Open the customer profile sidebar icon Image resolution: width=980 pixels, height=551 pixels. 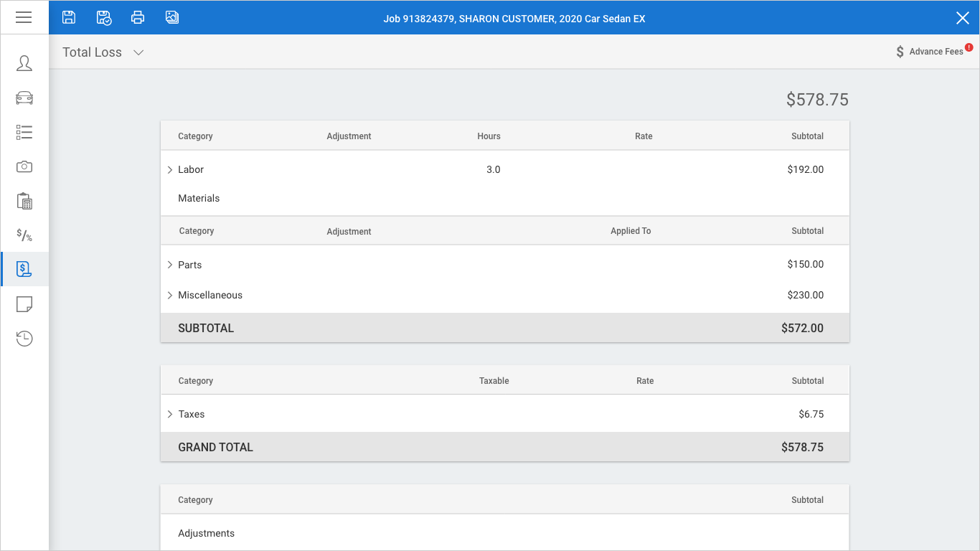pos(24,63)
